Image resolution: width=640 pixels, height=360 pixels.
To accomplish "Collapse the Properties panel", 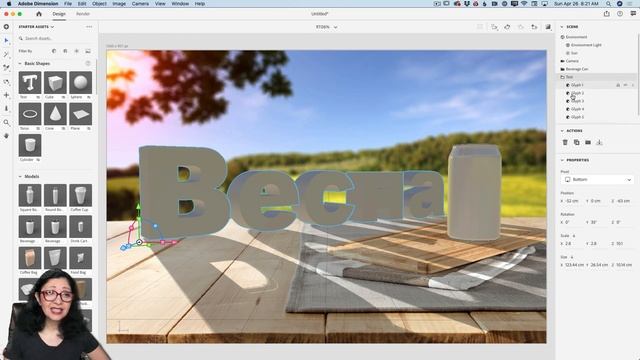I will tap(562, 160).
